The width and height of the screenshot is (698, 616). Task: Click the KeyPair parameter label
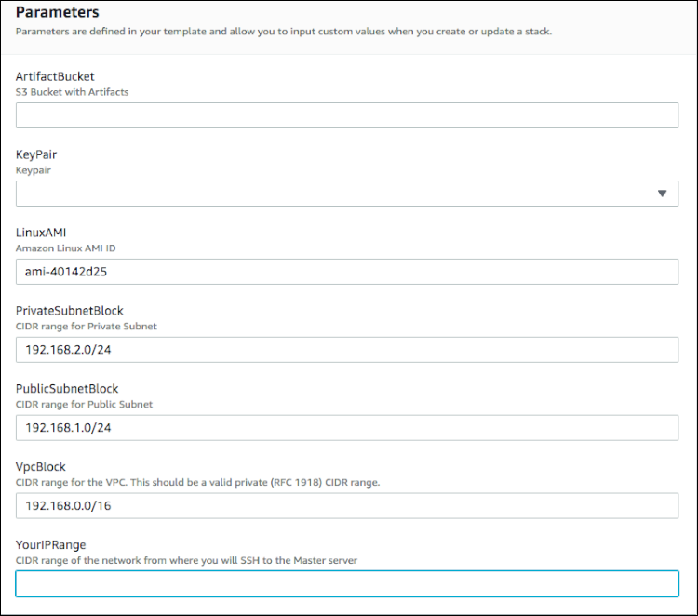click(36, 154)
